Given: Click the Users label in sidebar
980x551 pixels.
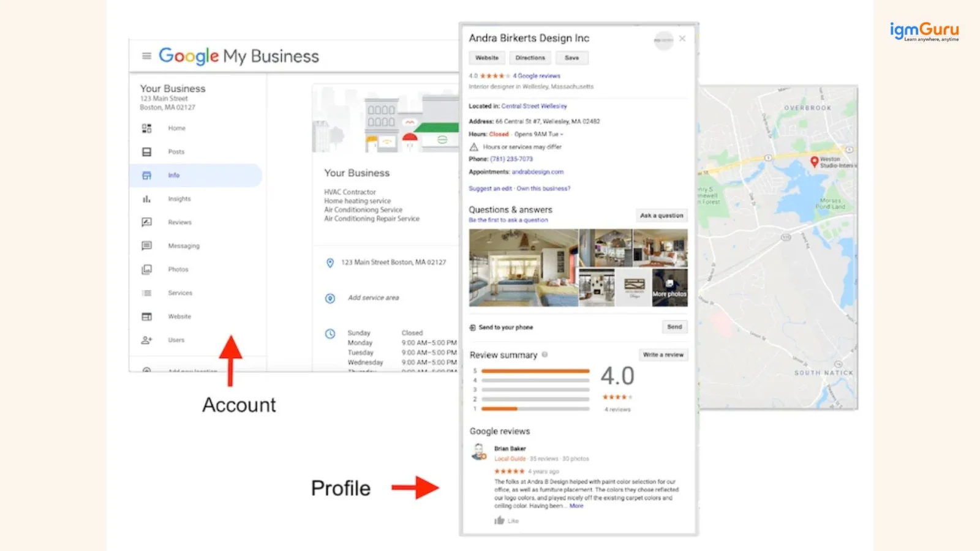Looking at the screenshot, I should coord(176,340).
